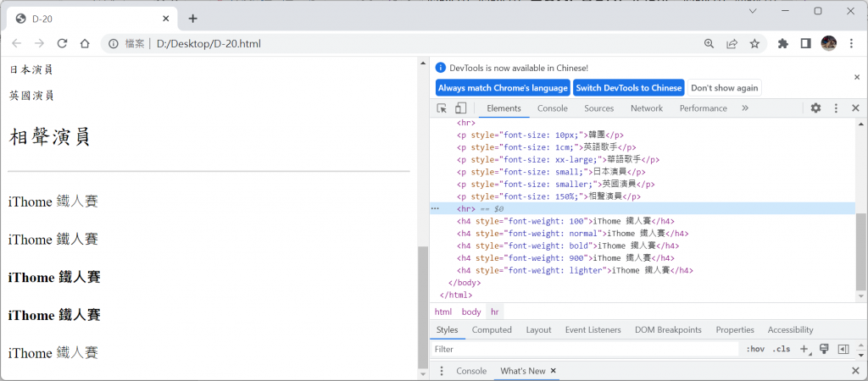Open the zoom magnifier icon in address bar

pyautogui.click(x=709, y=44)
